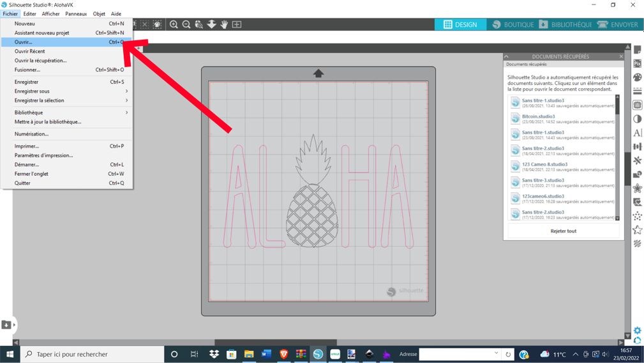644x363 pixels.
Task: Click the drag-zoom down arrow icon
Action: click(211, 25)
